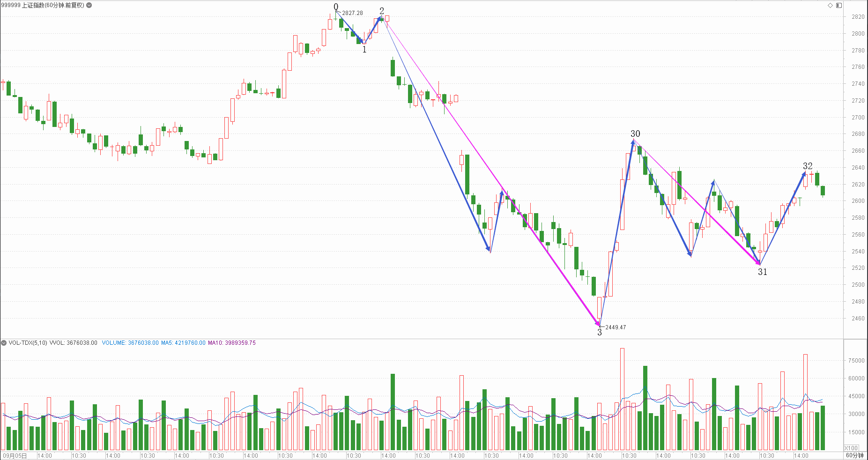
Task: Click the 60分钟 period button
Action: tap(854, 455)
